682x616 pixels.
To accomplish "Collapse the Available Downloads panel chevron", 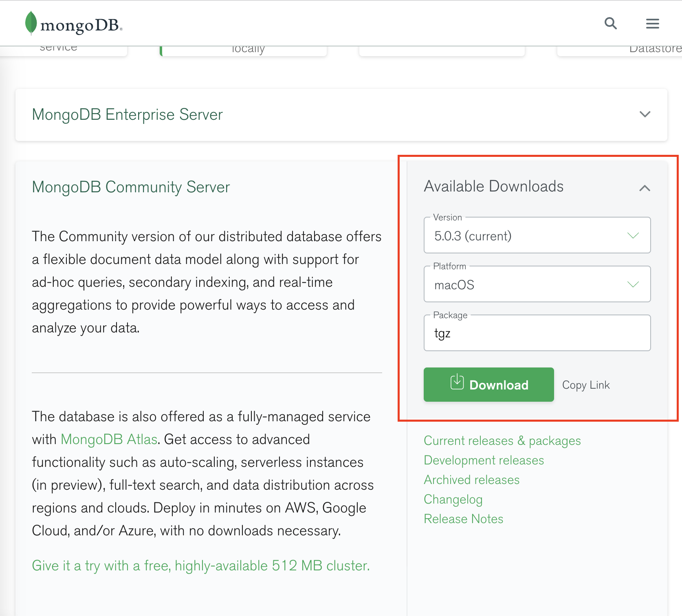I will [x=645, y=188].
